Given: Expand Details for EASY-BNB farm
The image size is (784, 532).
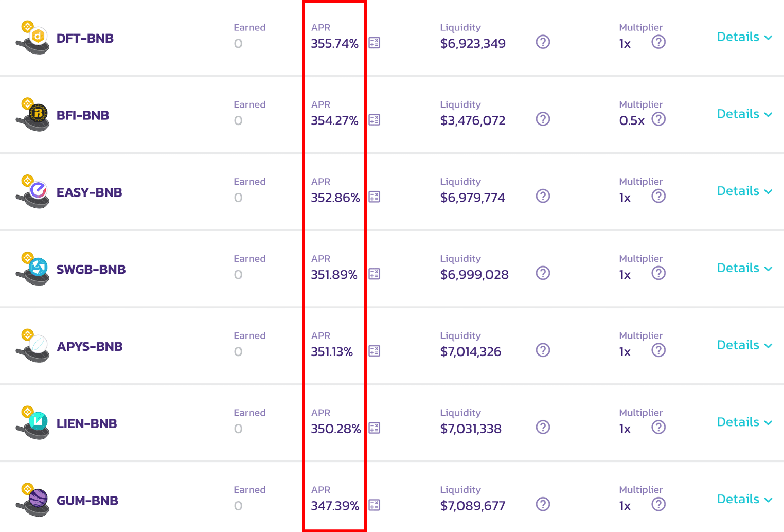Looking at the screenshot, I should [744, 191].
